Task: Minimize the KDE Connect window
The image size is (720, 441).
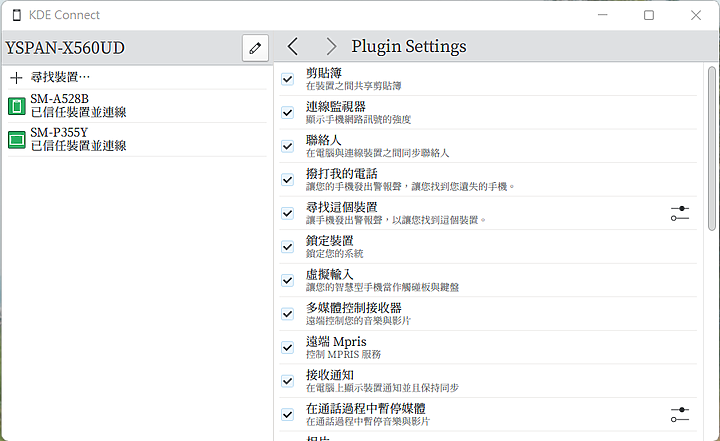Action: pos(602,15)
